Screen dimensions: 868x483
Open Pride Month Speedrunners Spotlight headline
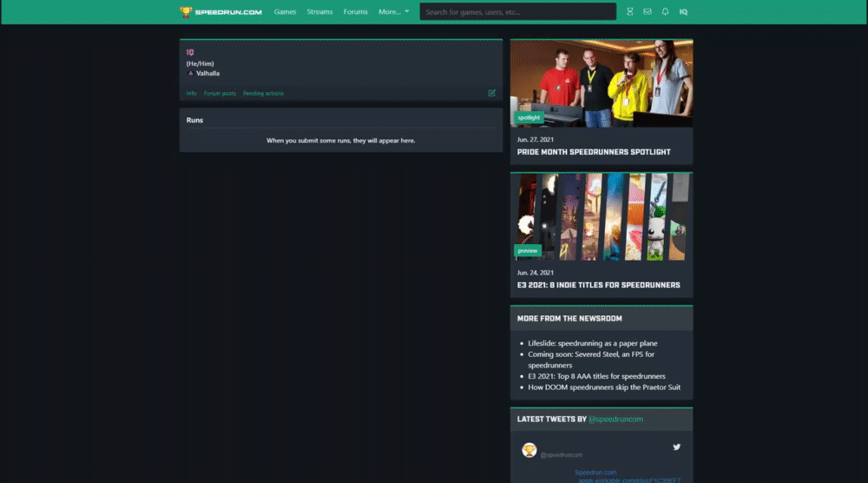(x=594, y=152)
